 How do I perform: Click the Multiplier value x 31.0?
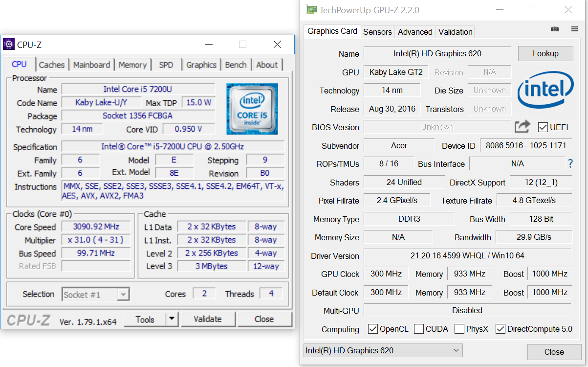[x=96, y=240]
